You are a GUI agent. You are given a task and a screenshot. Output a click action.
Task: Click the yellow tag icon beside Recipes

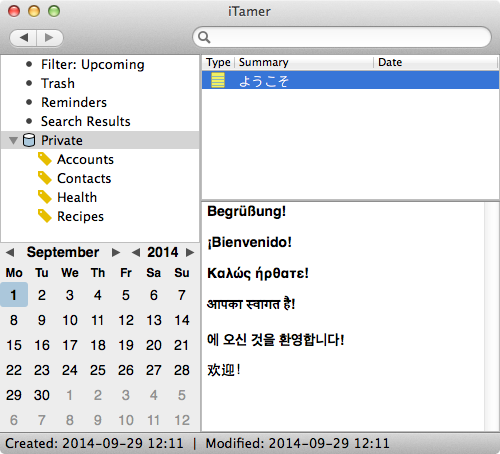pyautogui.click(x=45, y=216)
